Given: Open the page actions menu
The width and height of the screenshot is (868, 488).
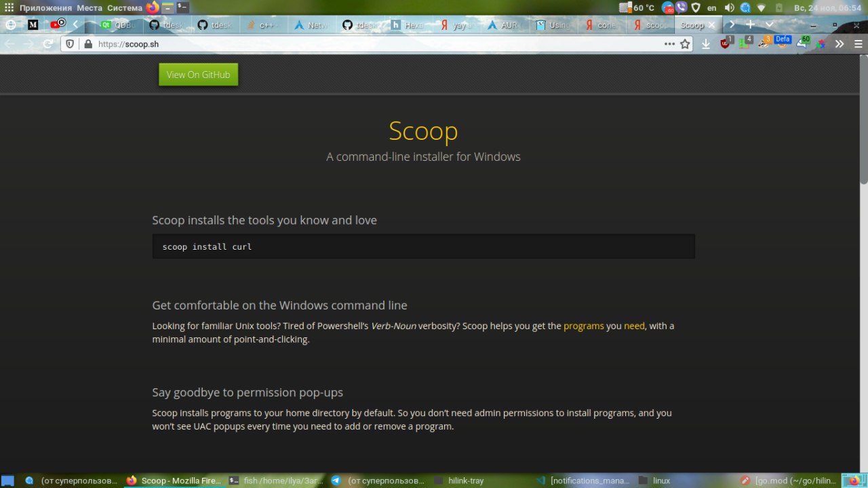Looking at the screenshot, I should [x=669, y=43].
